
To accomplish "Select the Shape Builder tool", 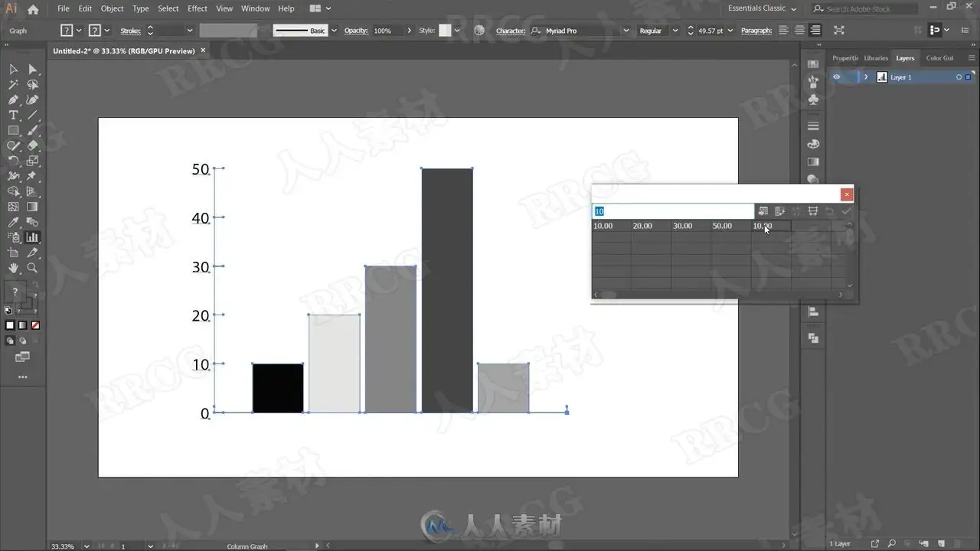I will click(x=13, y=191).
